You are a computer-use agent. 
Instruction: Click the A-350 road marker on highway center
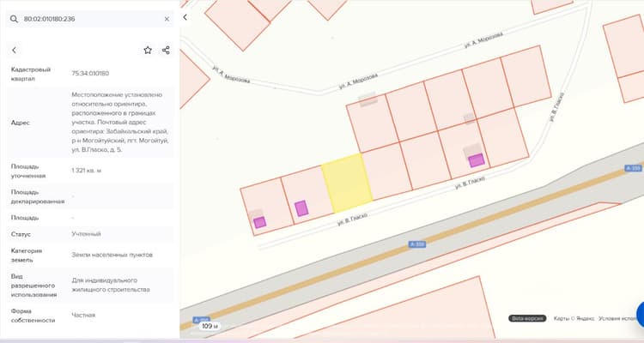click(416, 244)
